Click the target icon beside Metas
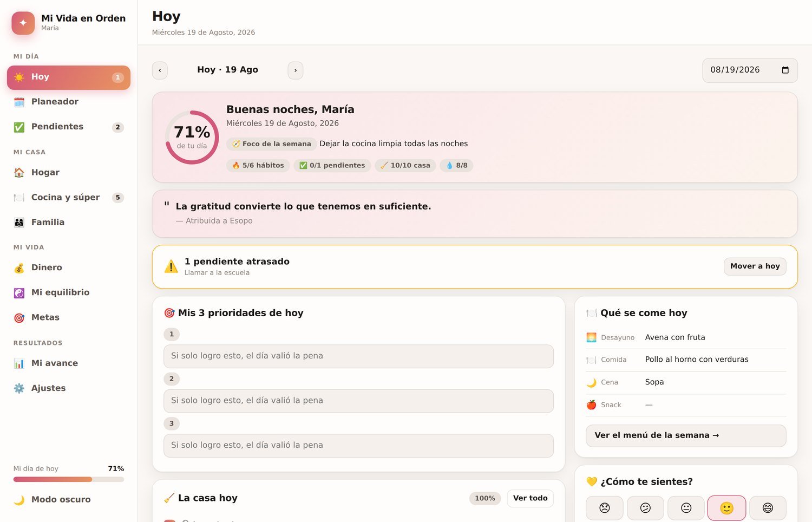Screen dimensions: 812x522 tap(19, 318)
